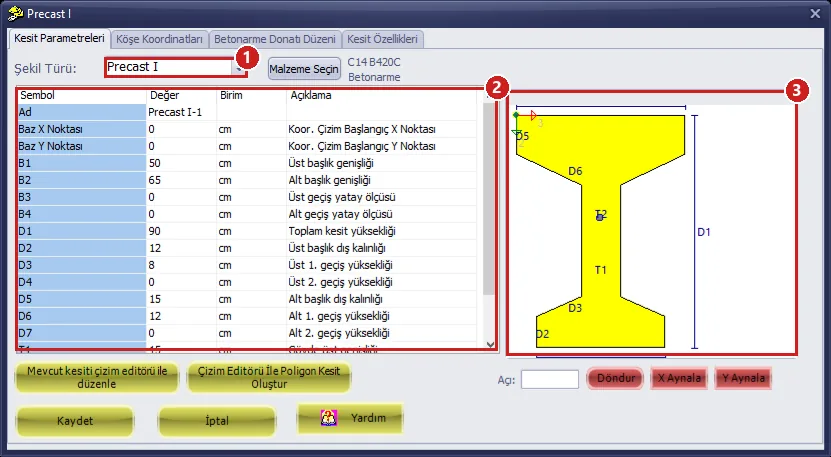Click the Birim column header
The width and height of the screenshot is (831, 457).
(x=251, y=95)
